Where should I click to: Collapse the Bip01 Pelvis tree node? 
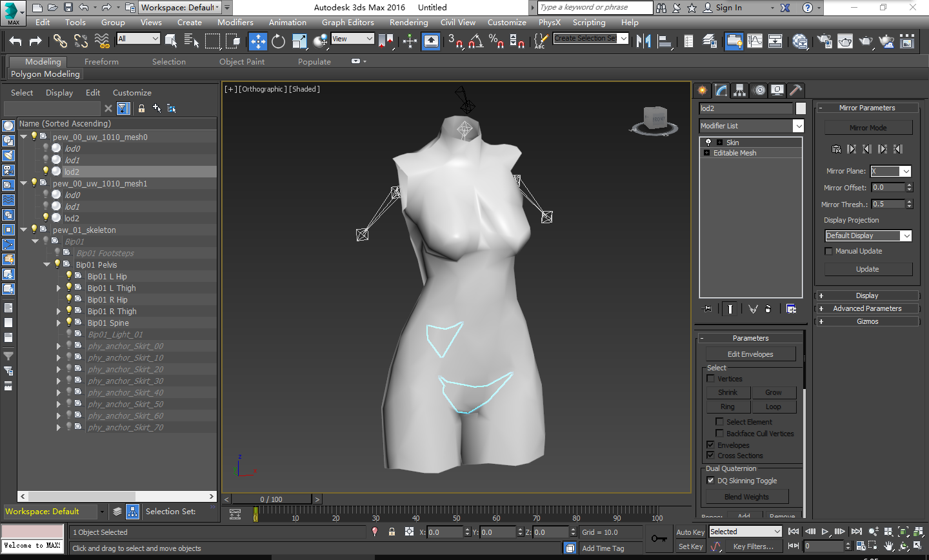click(x=47, y=265)
